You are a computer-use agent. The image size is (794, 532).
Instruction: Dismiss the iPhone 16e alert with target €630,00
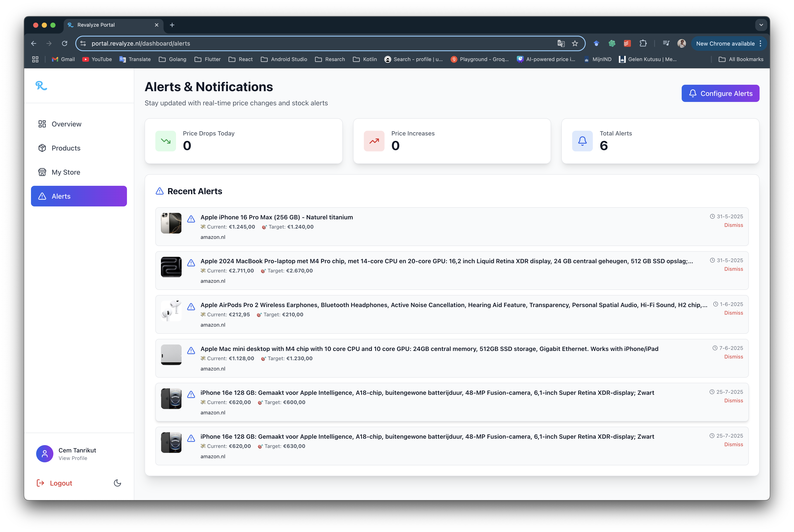(733, 444)
